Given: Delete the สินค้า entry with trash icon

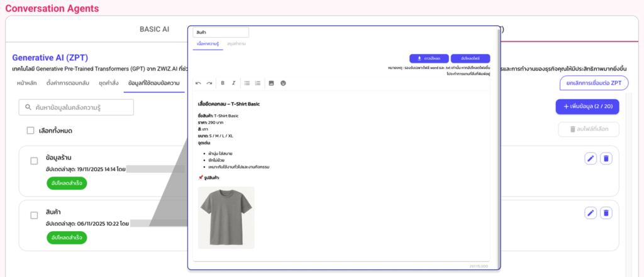Looking at the screenshot, I should (x=606, y=214).
